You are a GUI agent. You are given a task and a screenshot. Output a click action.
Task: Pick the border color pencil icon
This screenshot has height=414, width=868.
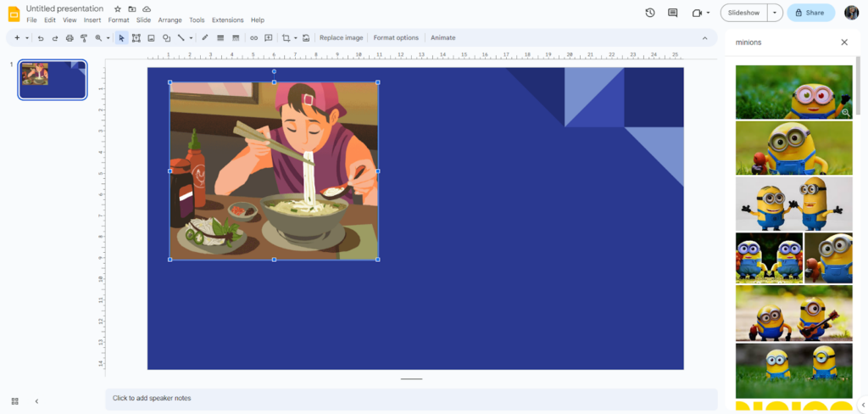point(205,38)
